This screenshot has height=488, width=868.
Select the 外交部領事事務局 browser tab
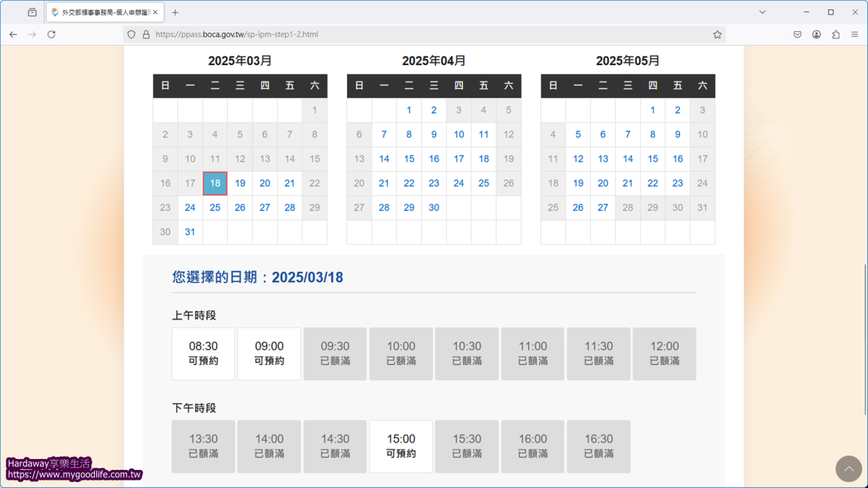[101, 12]
